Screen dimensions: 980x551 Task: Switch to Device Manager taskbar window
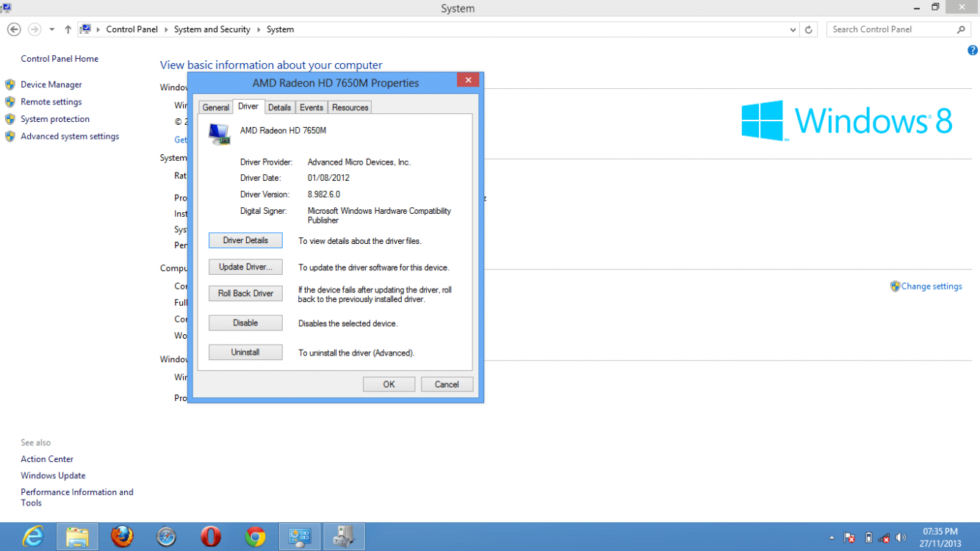(343, 537)
